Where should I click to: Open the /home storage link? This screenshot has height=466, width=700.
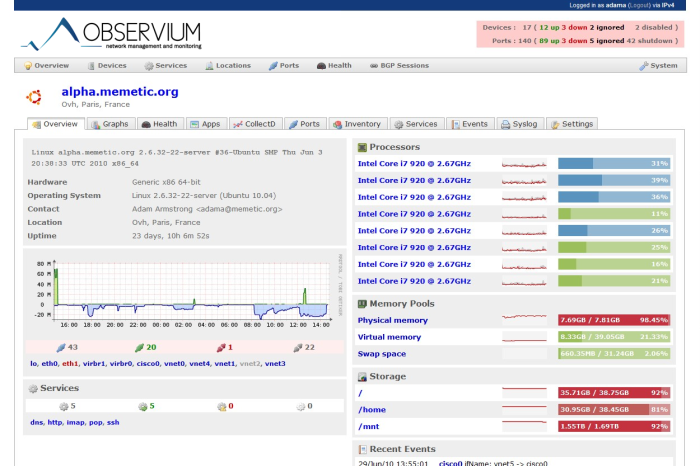point(372,410)
